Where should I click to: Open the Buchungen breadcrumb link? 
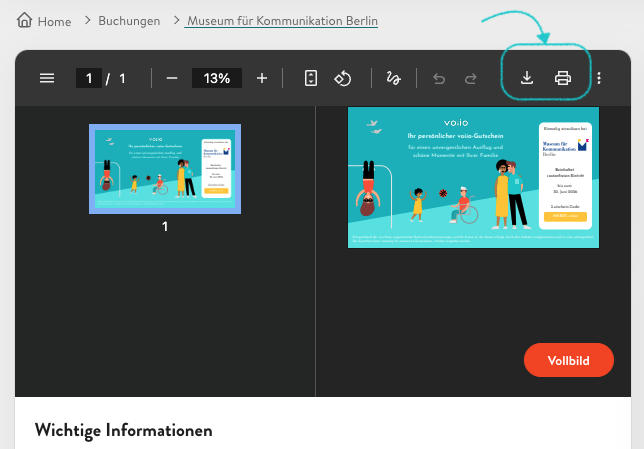129,21
